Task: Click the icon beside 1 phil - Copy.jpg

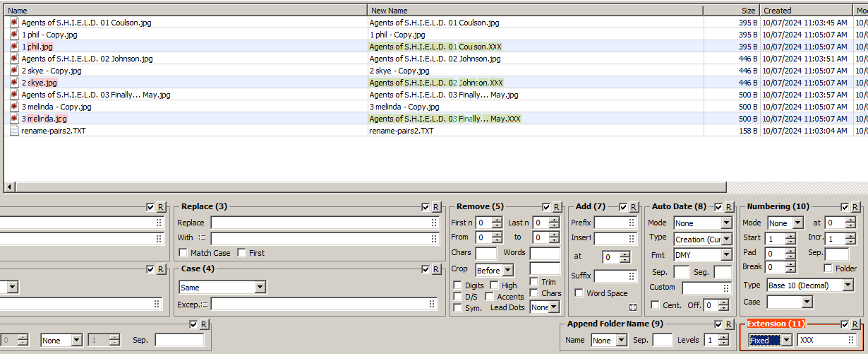Action: coord(14,35)
